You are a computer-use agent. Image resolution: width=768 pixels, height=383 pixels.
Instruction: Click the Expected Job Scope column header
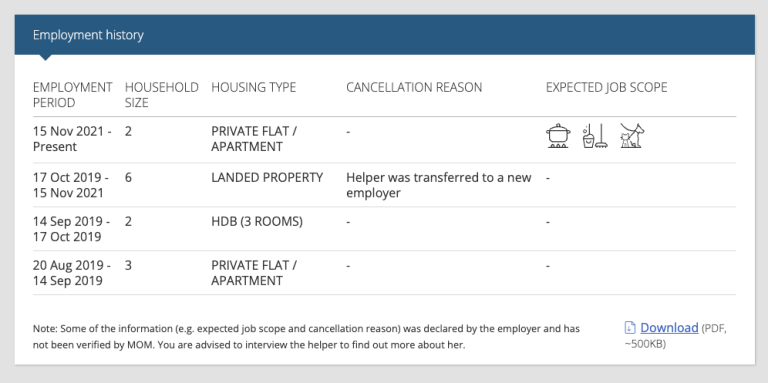point(606,88)
